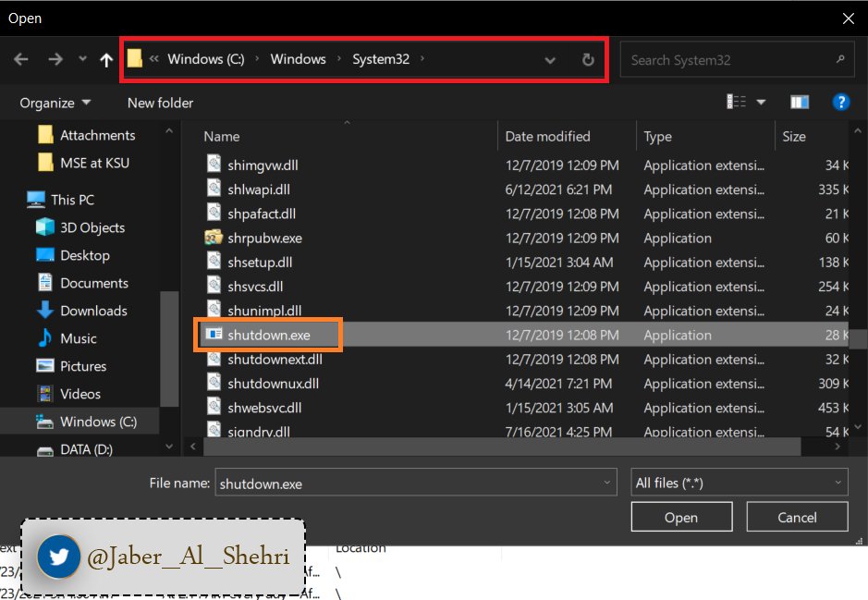Click the navigation pane vertical scrollbar
Image resolution: width=868 pixels, height=600 pixels.
pos(169,349)
